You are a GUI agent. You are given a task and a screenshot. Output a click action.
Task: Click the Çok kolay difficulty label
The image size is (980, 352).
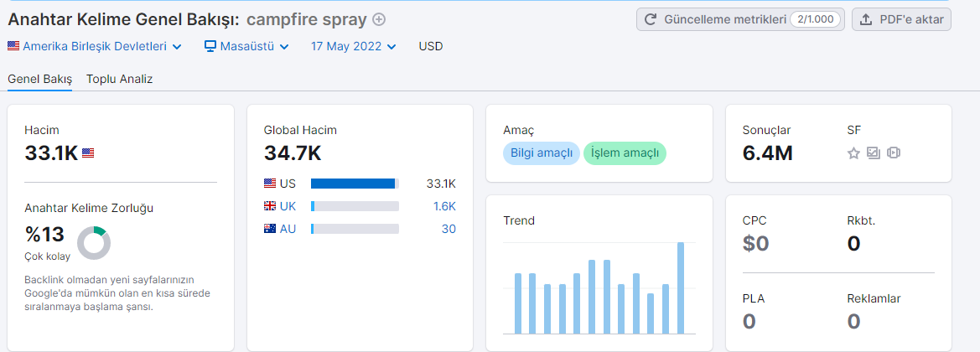pyautogui.click(x=48, y=256)
